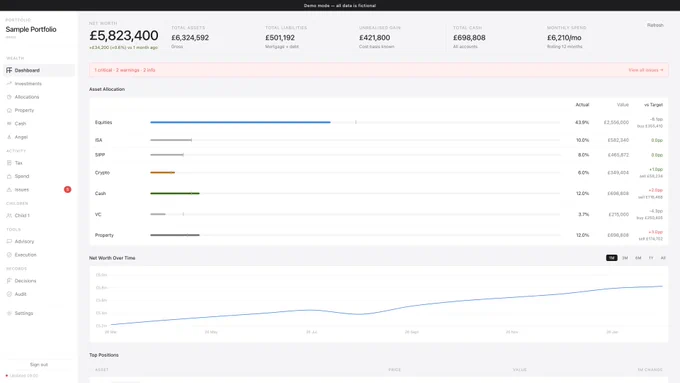Click the Tax document icon
Screen dimensions: 680x383
[x=9, y=163]
